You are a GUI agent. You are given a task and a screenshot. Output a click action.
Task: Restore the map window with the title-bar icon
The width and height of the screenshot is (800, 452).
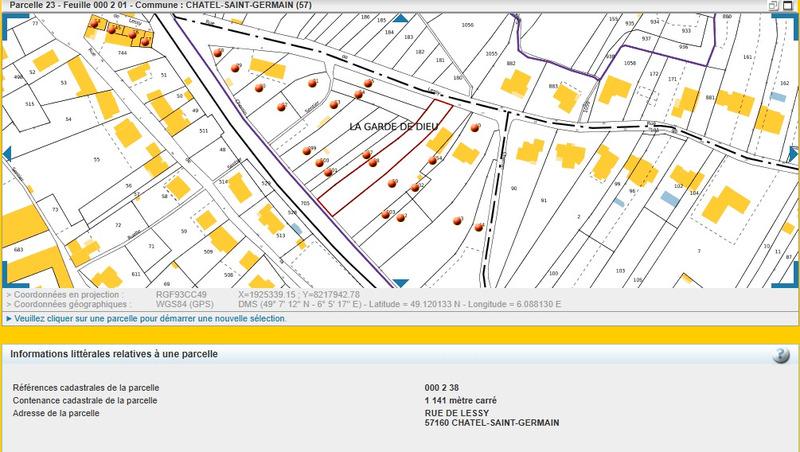click(773, 6)
